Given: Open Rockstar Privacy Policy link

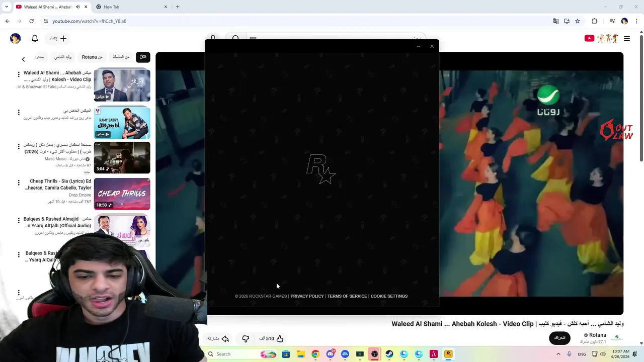Looking at the screenshot, I should 307,296.
